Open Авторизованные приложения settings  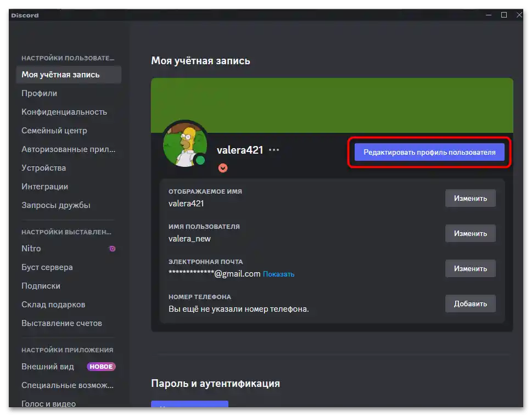pyautogui.click(x=69, y=149)
